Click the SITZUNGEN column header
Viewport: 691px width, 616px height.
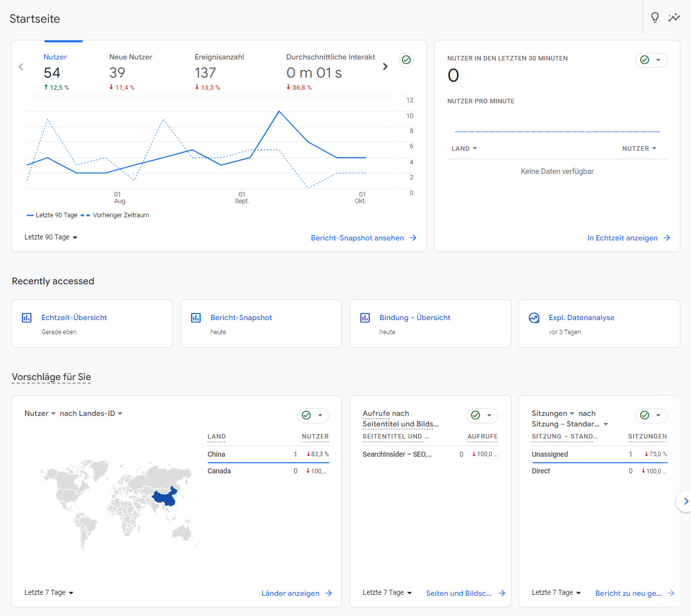pos(647,437)
